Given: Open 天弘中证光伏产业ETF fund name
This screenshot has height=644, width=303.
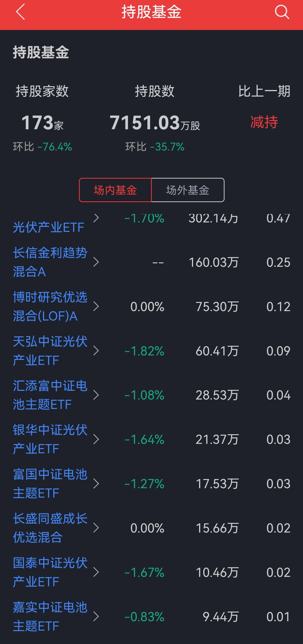Looking at the screenshot, I should [50, 350].
